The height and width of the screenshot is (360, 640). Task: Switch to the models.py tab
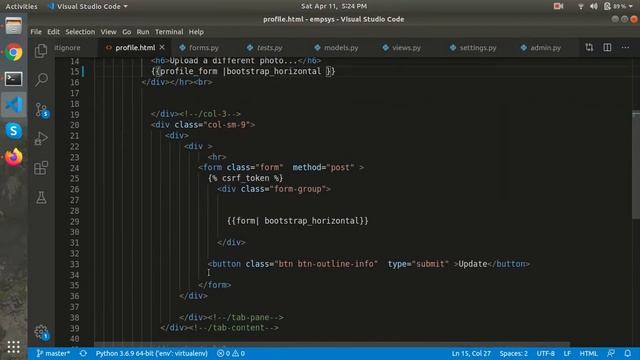(x=340, y=48)
